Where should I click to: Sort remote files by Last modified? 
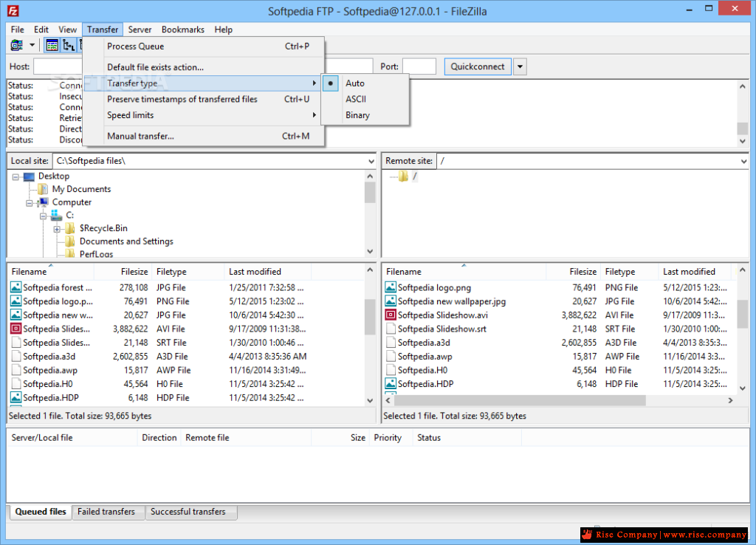coord(694,272)
